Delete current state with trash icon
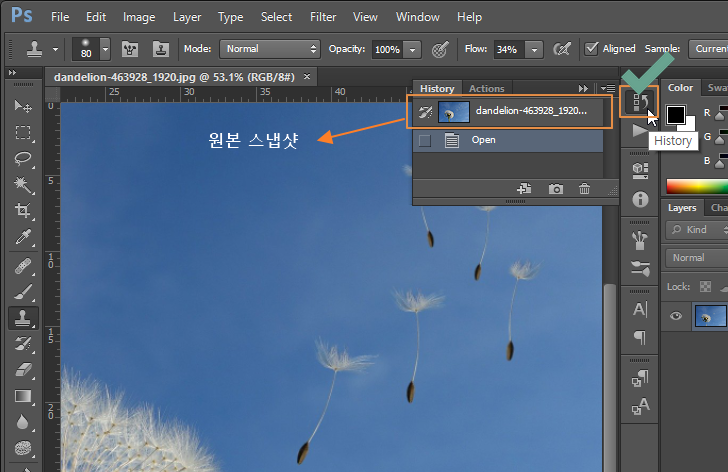The width and height of the screenshot is (728, 472). pos(585,189)
